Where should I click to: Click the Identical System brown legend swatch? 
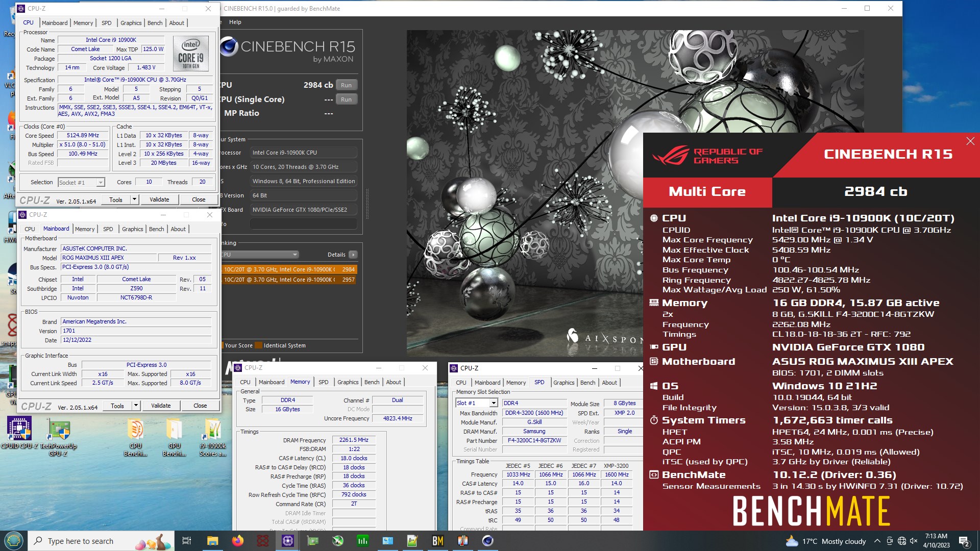click(x=258, y=345)
